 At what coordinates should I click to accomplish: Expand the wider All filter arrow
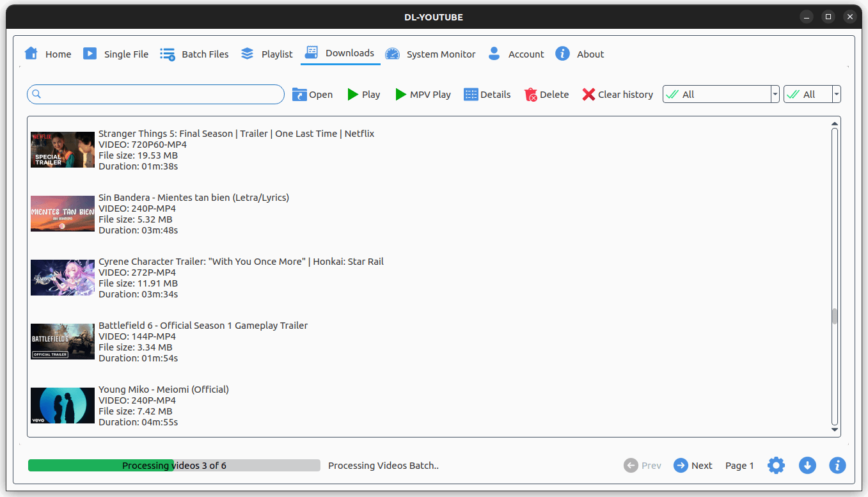775,94
